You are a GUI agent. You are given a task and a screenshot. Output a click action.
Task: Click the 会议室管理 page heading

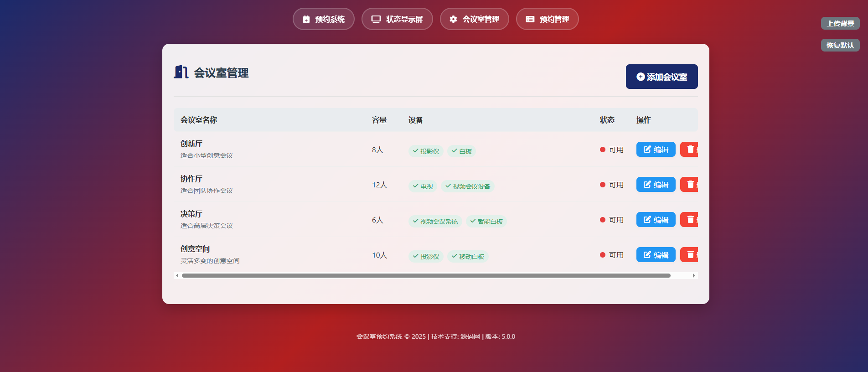[x=221, y=73]
